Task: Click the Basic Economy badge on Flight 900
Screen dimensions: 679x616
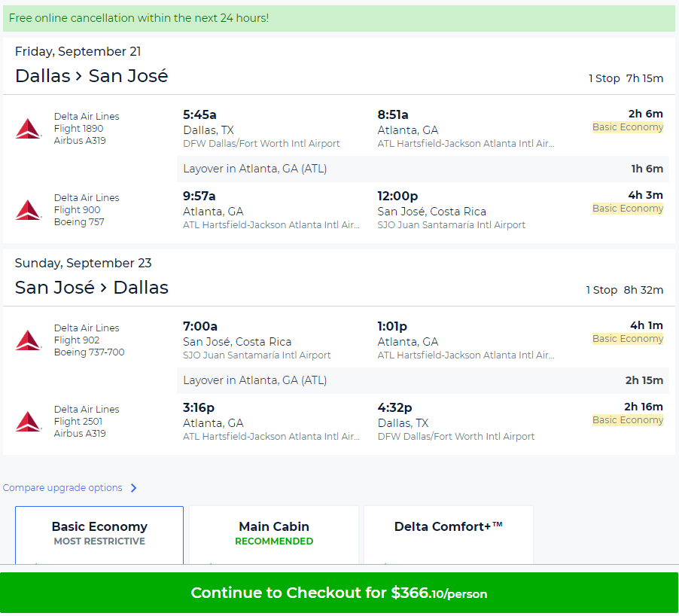Action: (628, 208)
